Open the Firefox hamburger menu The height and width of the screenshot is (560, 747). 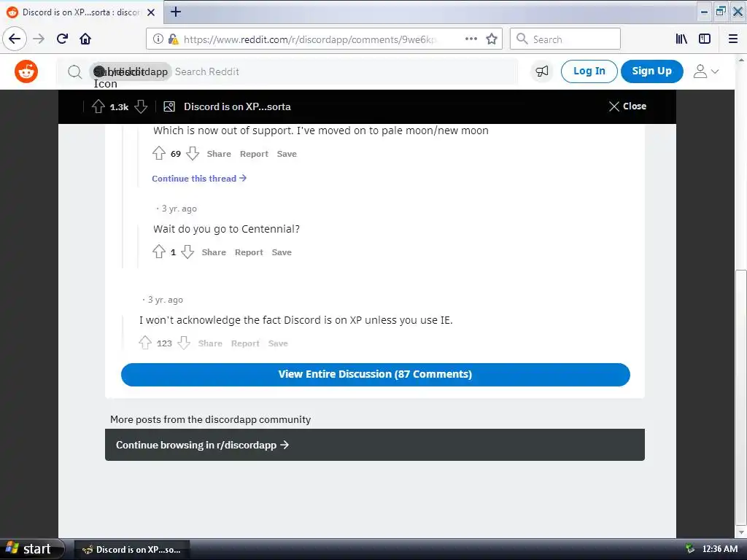point(732,39)
